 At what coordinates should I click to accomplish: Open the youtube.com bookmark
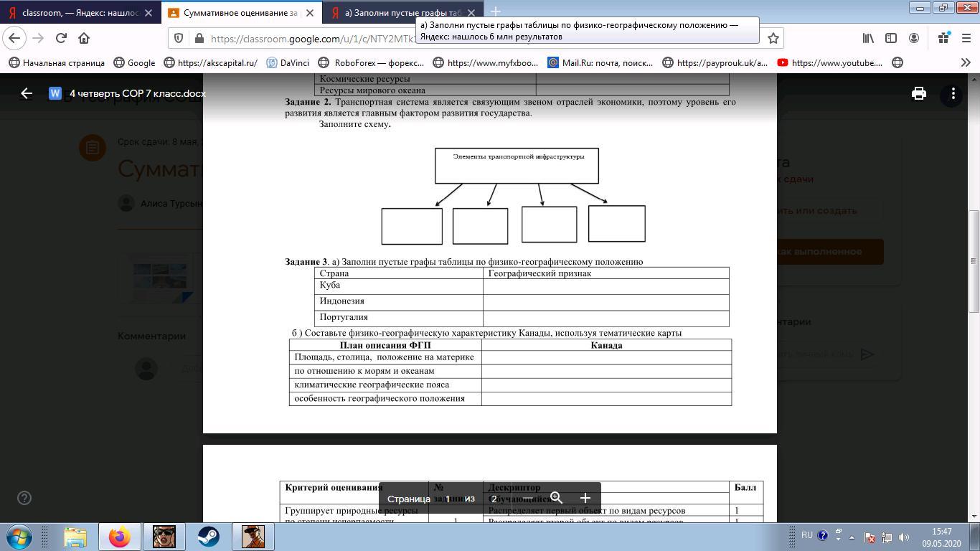click(829, 62)
